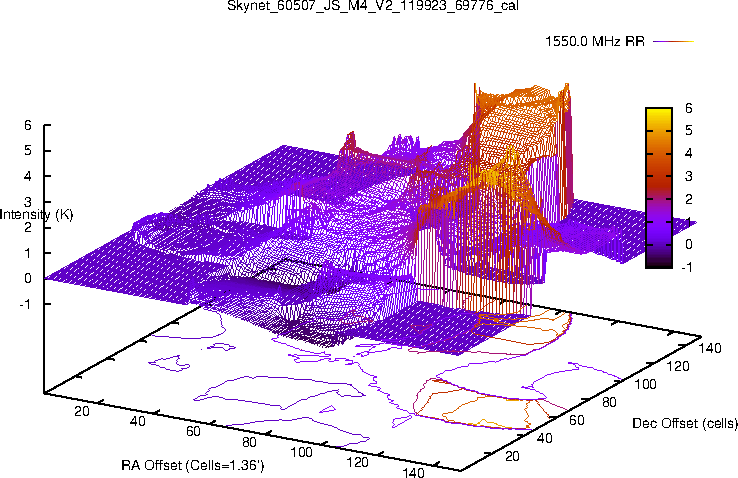Screen dimensions: 738x478
Task: Click the RA Offset tick label 20
Action: pos(81,411)
